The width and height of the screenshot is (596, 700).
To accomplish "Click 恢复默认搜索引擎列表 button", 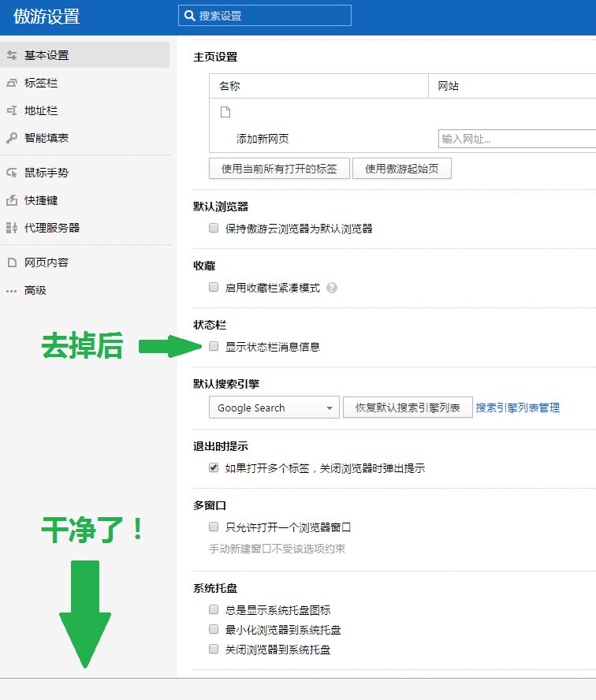I will [408, 408].
